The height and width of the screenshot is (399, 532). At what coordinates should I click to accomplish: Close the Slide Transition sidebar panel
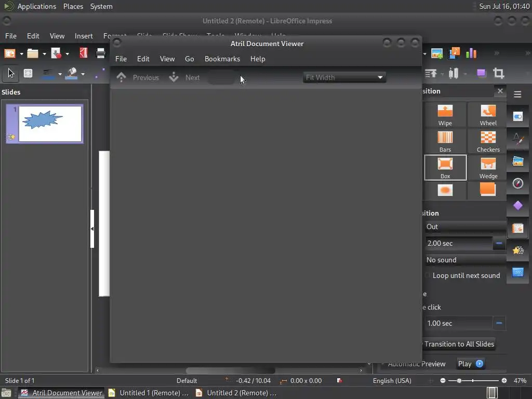pos(500,91)
